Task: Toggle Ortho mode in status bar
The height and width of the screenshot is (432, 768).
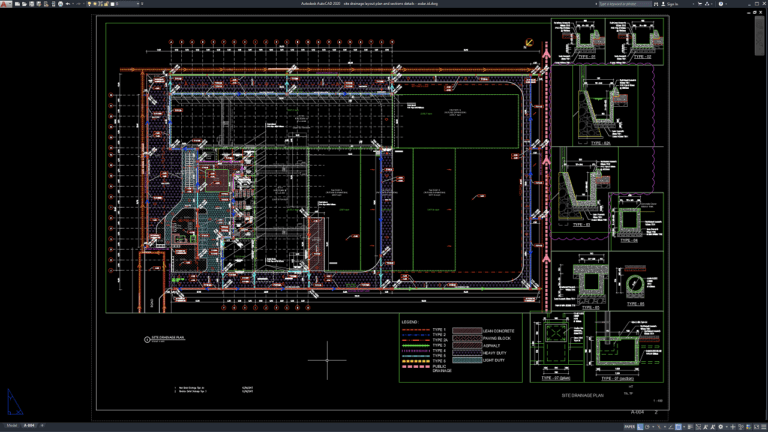Action: point(640,427)
